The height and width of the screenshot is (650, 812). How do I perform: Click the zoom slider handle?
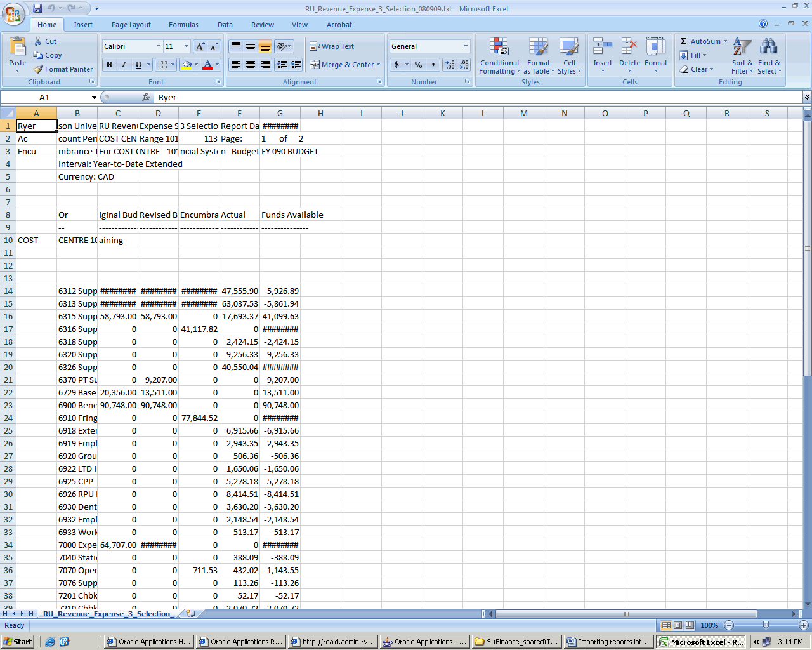point(766,625)
